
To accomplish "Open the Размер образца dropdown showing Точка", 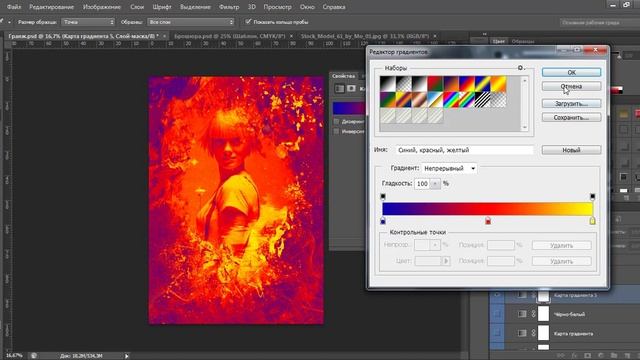I will click(x=88, y=22).
